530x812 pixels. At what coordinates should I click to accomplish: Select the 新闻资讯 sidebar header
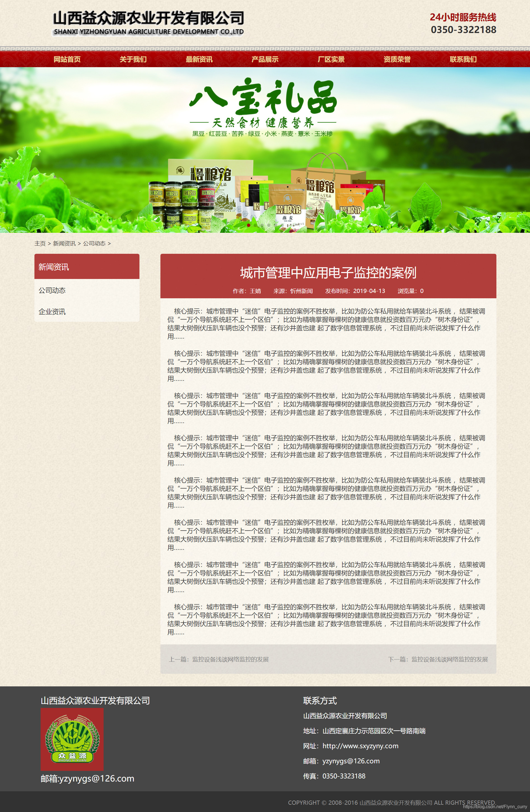(87, 266)
